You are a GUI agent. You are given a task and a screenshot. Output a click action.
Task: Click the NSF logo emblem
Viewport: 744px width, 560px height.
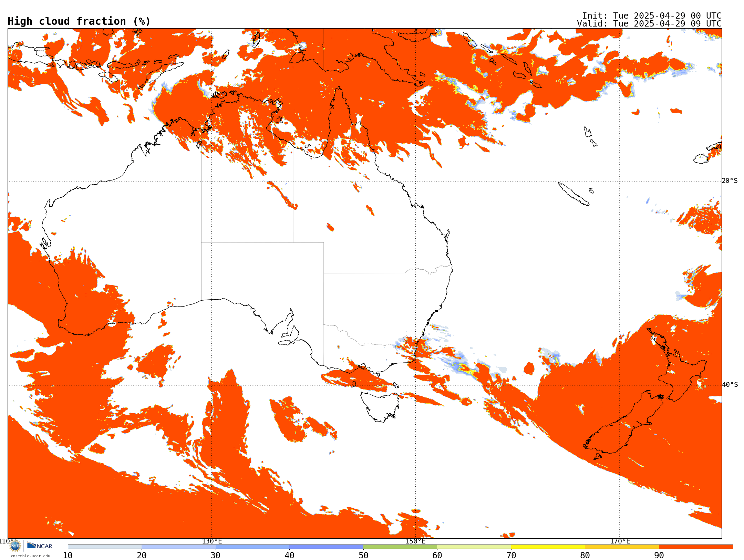pos(15,546)
